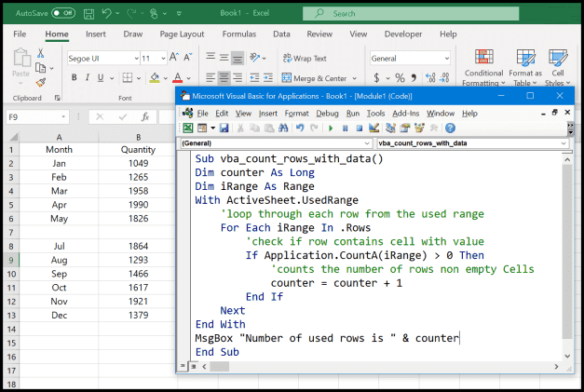This screenshot has width=584, height=392.
Task: Click Run Sub green play icon
Action: click(x=331, y=128)
